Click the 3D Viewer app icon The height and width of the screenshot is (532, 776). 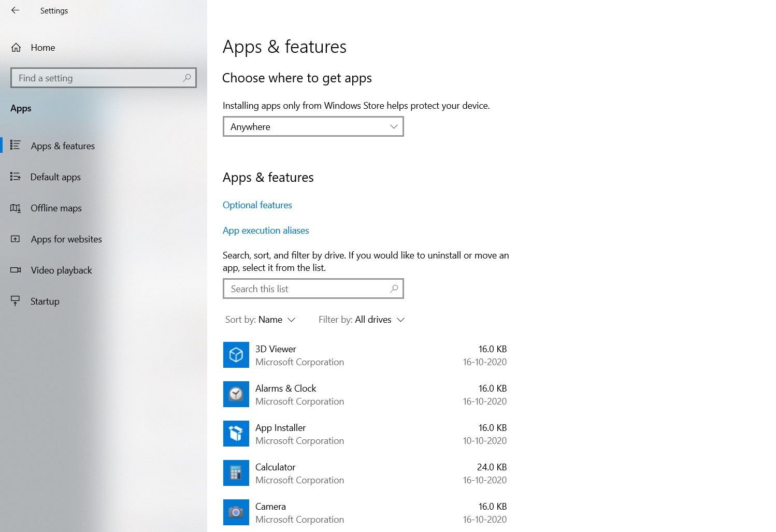[x=236, y=355]
